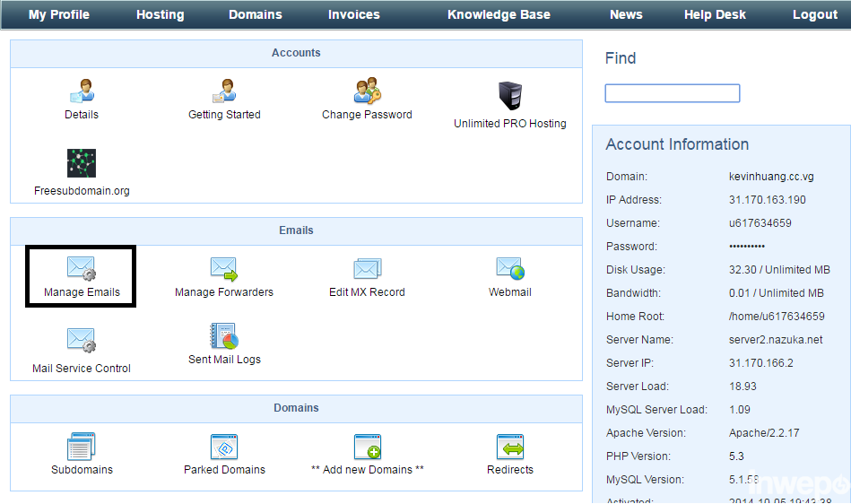Select Unlimited PRO Hosting server icon

pos(510,96)
